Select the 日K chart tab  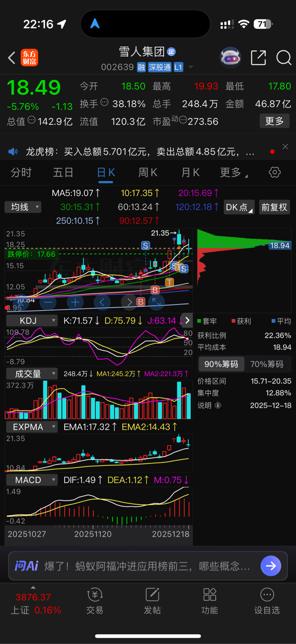coord(106,172)
